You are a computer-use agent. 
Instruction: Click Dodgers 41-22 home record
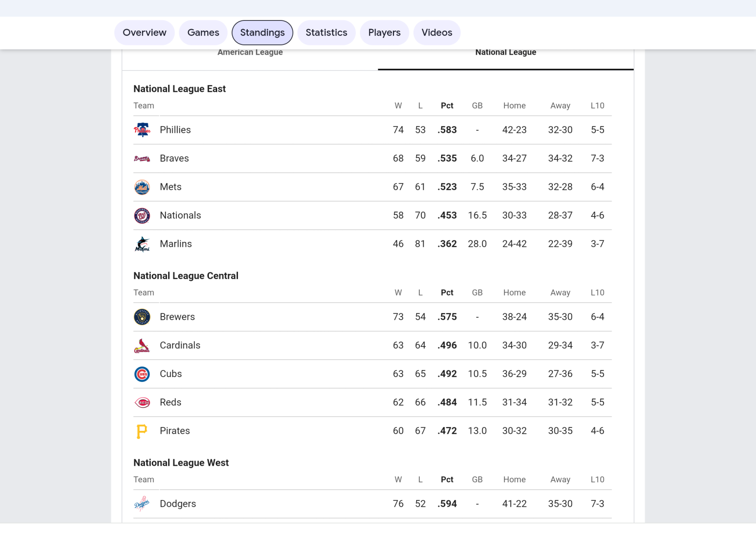514,504
